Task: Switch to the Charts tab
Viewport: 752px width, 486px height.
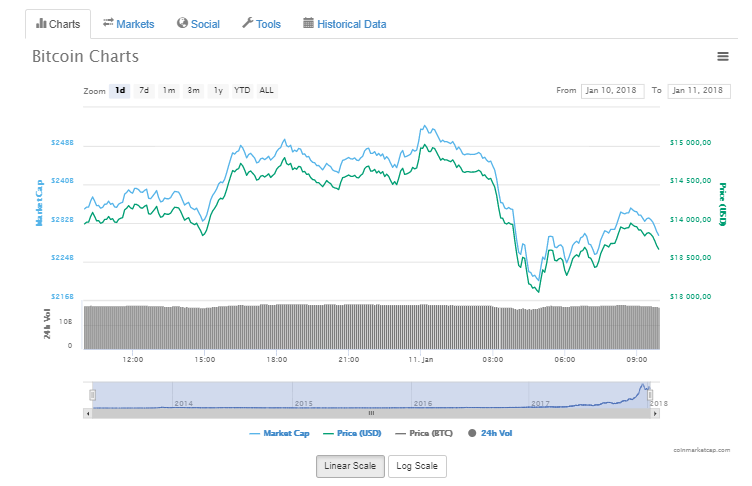Action: click(x=58, y=24)
